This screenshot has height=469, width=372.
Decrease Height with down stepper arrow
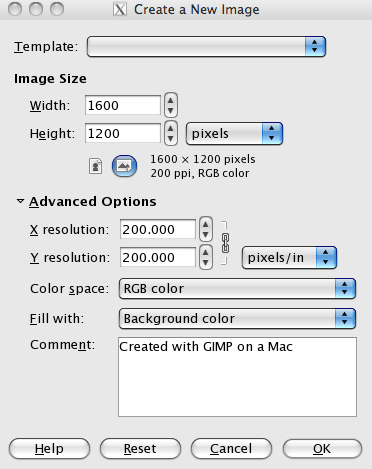171,138
